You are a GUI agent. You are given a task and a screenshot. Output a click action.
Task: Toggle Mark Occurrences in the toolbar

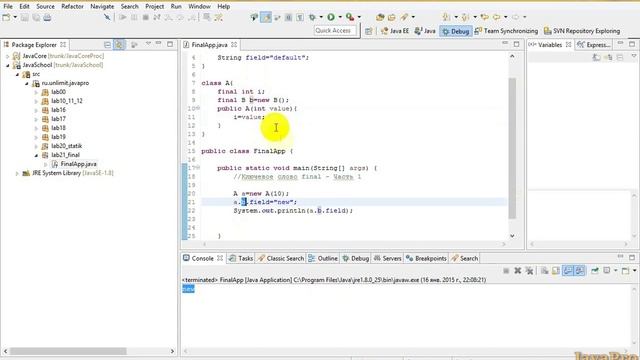tap(266, 17)
